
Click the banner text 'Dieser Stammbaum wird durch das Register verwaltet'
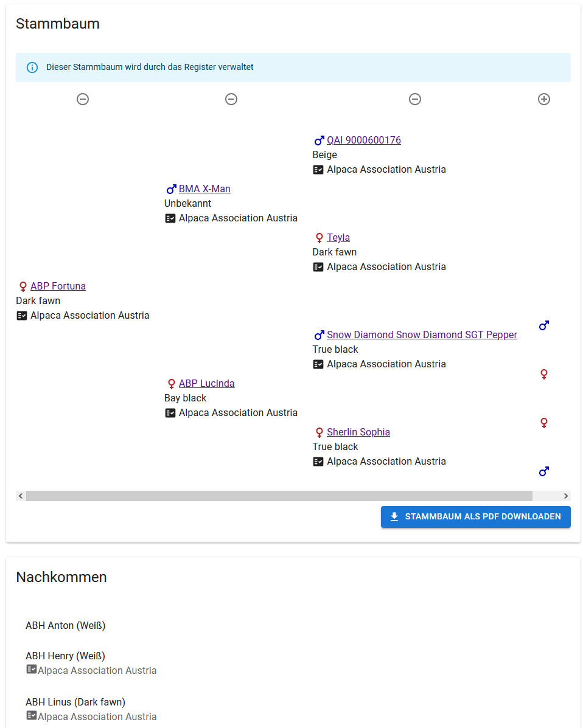pyautogui.click(x=150, y=67)
